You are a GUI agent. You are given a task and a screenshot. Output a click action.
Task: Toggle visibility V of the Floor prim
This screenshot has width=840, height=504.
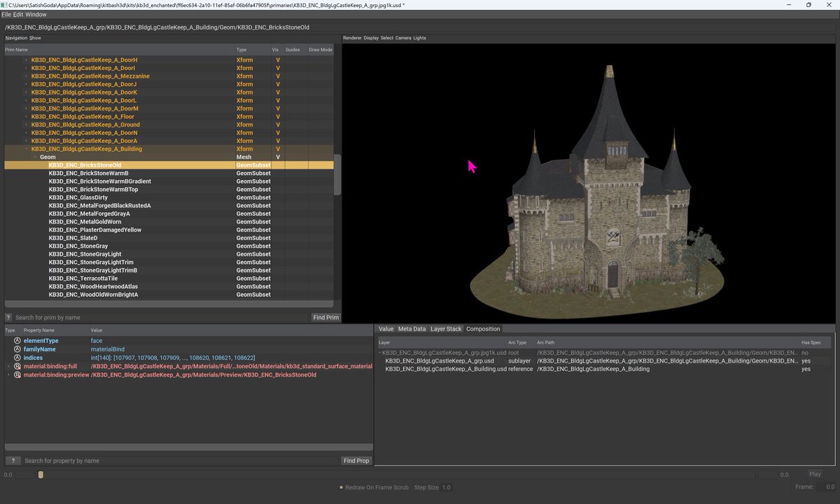(278, 117)
